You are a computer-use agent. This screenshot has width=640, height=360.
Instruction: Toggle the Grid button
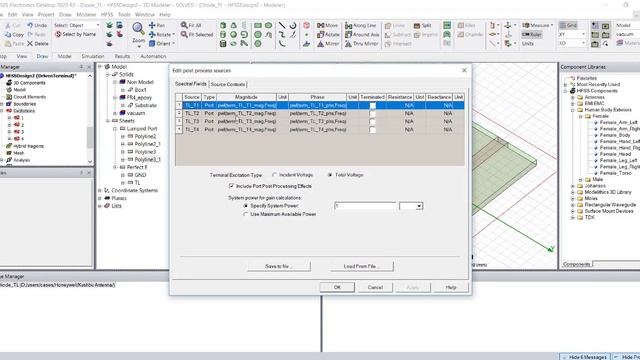568,25
